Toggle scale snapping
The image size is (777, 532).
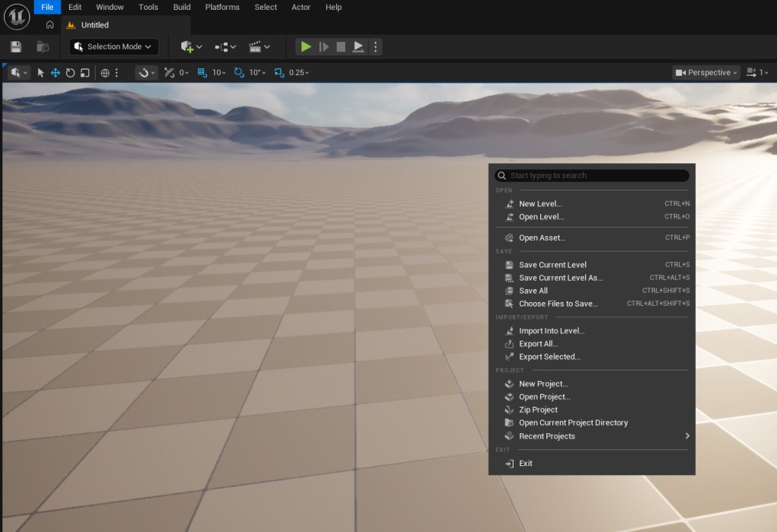click(278, 73)
